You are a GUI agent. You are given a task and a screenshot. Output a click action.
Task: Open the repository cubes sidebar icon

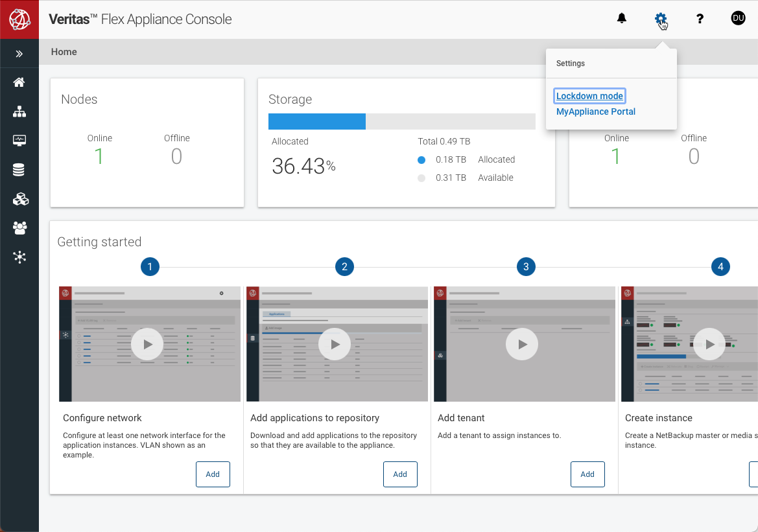click(20, 199)
